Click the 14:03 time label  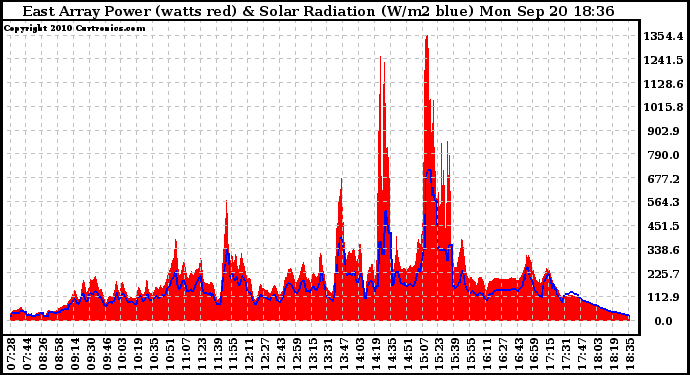point(360,354)
